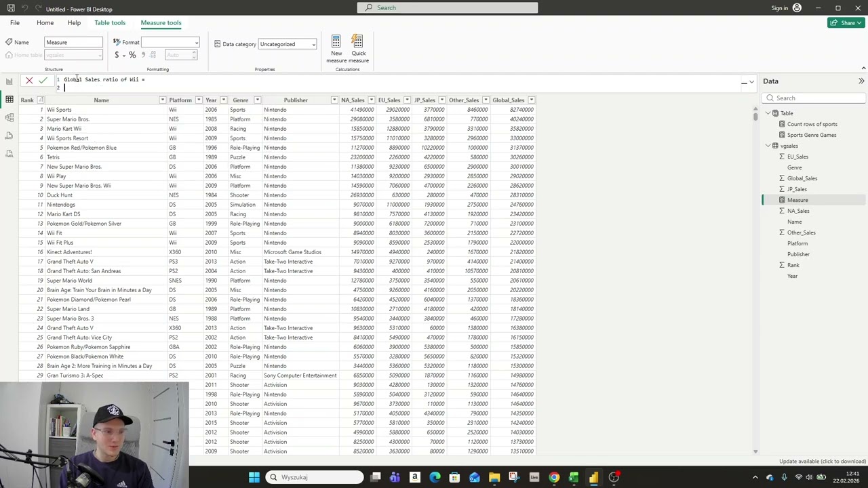
Task: Create a New measure
Action: click(x=336, y=49)
